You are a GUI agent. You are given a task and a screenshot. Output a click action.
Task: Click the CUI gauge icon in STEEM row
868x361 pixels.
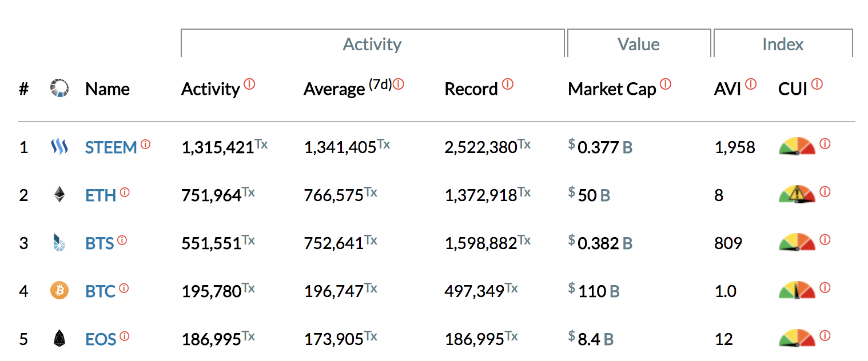797,147
